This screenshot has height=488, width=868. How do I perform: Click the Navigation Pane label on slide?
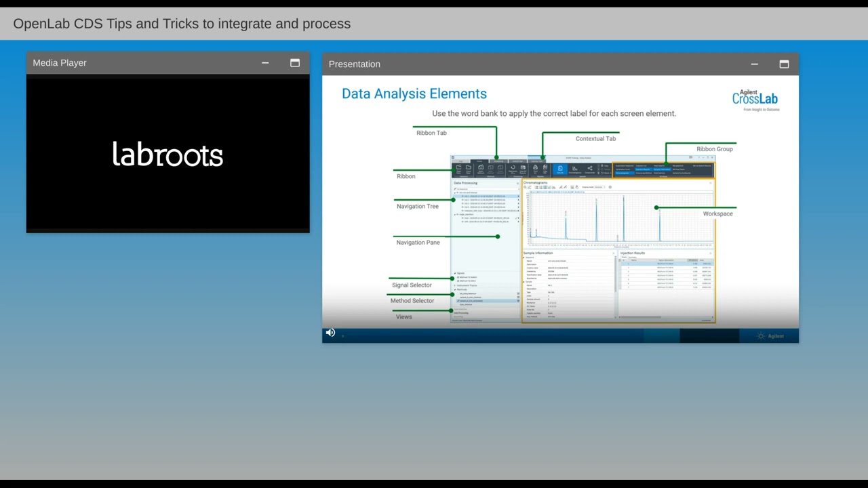tap(418, 243)
